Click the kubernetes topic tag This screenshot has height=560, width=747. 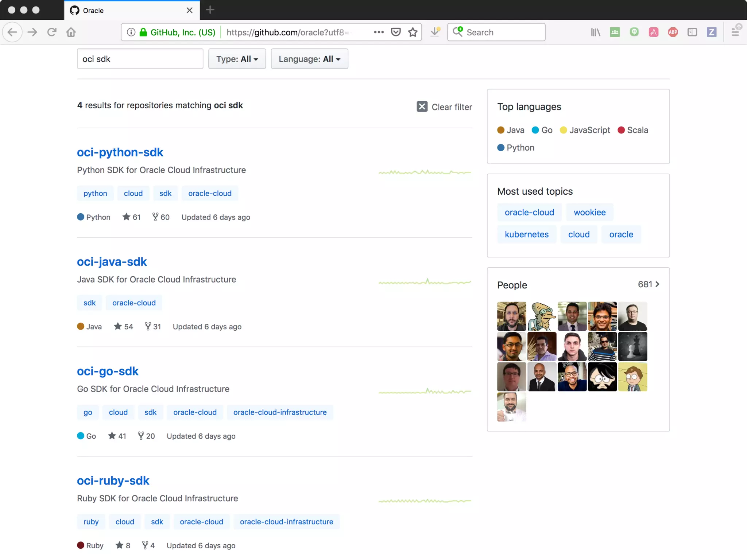(526, 234)
